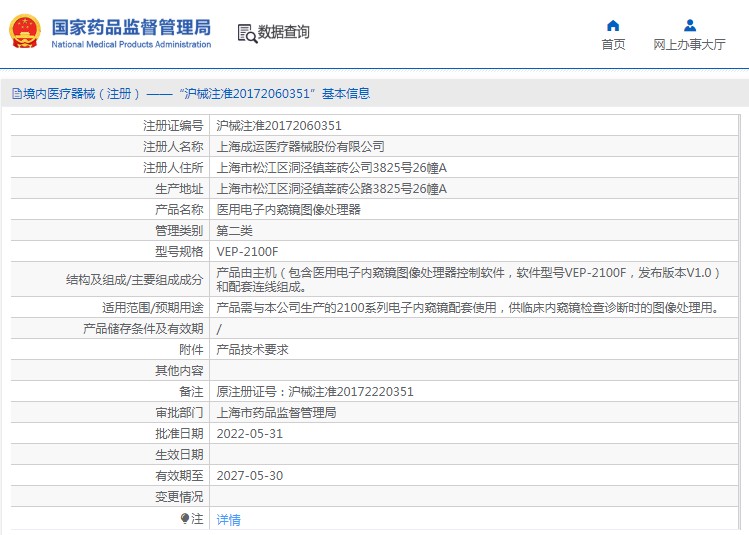749x535 pixels.
Task: Click the breadcrumb title 境内医疗器械（注册）
Action: tap(82, 94)
